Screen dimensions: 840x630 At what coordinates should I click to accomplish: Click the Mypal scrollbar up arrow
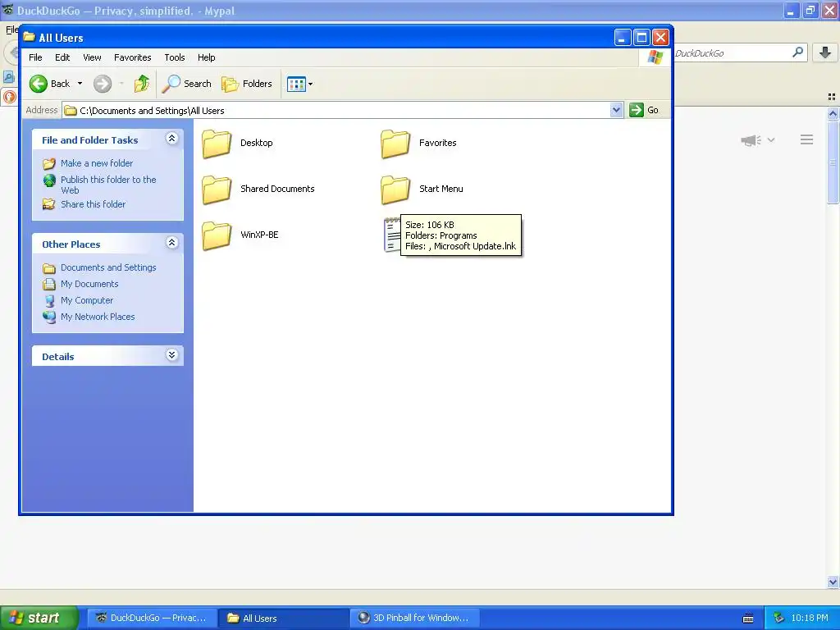(833, 113)
